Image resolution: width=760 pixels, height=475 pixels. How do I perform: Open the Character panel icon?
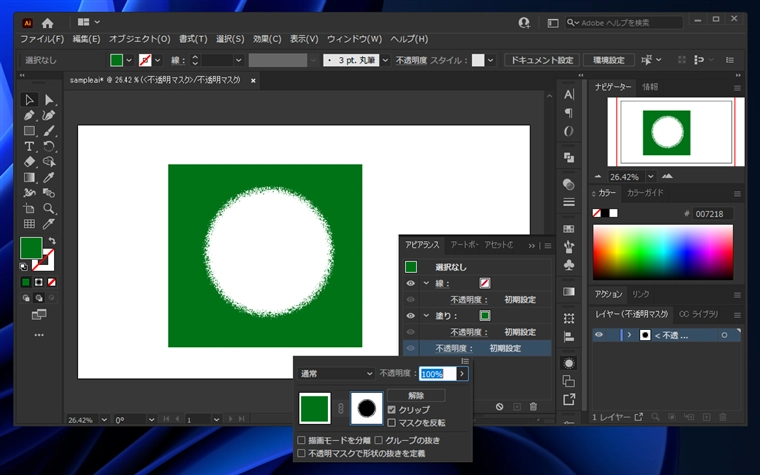point(569,95)
